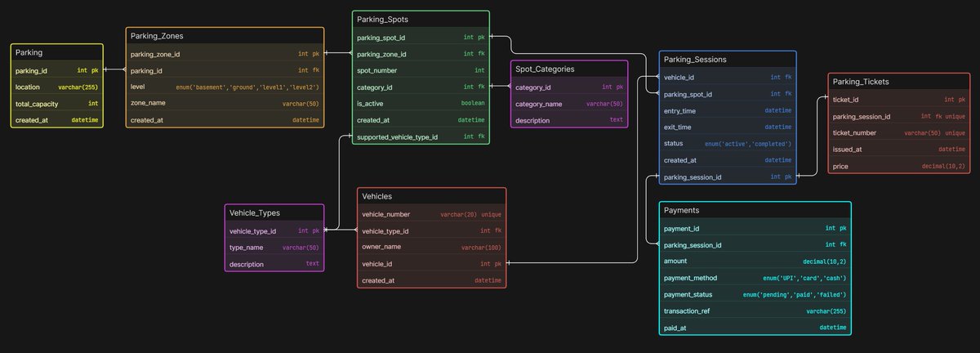Click ticket_number row in Parking_Tickets
The height and width of the screenshot is (353, 980).
(x=899, y=132)
